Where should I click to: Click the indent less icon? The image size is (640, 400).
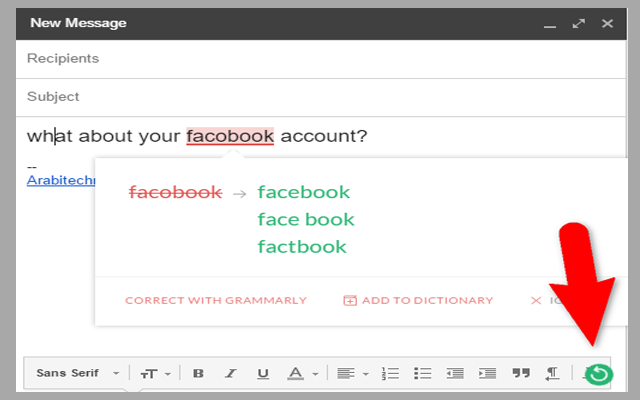pos(455,373)
